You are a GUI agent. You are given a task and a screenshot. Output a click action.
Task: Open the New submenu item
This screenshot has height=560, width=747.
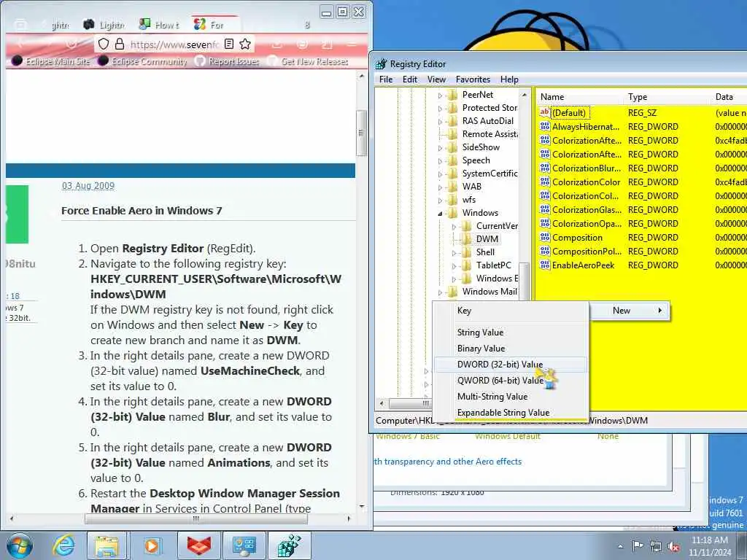tap(629, 311)
